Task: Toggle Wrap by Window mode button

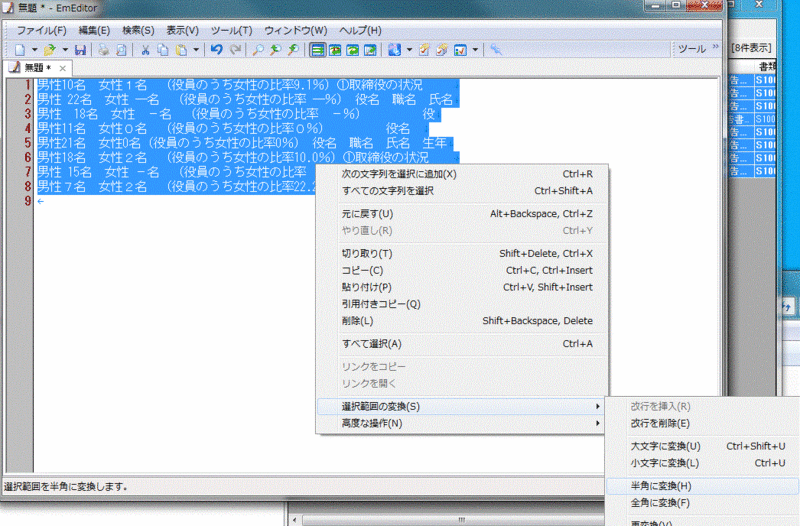Action: point(353,50)
